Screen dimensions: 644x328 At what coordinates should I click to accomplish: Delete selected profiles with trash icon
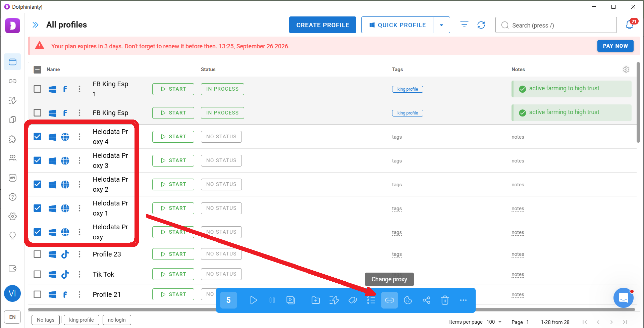point(445,300)
